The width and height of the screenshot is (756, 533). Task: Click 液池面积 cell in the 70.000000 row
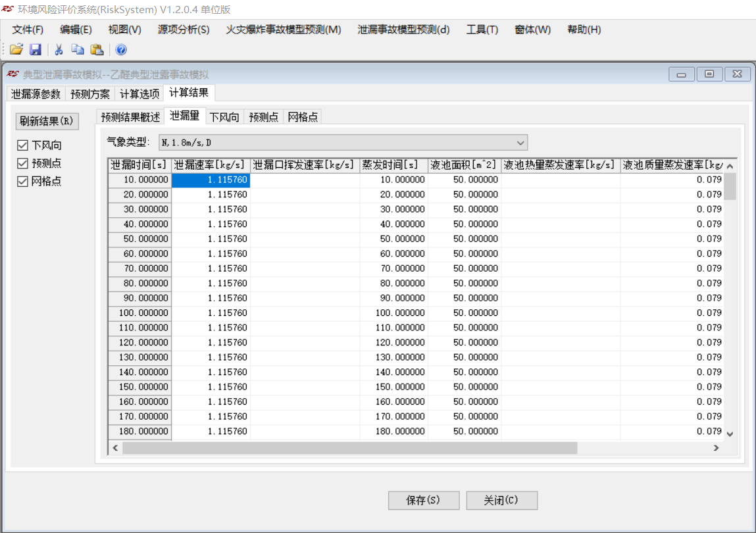click(x=465, y=268)
